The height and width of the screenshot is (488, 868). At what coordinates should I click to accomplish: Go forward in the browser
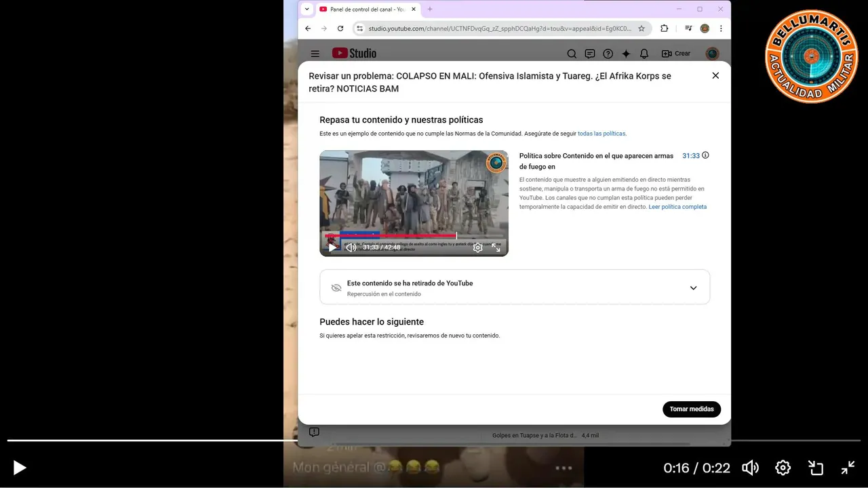tap(324, 28)
